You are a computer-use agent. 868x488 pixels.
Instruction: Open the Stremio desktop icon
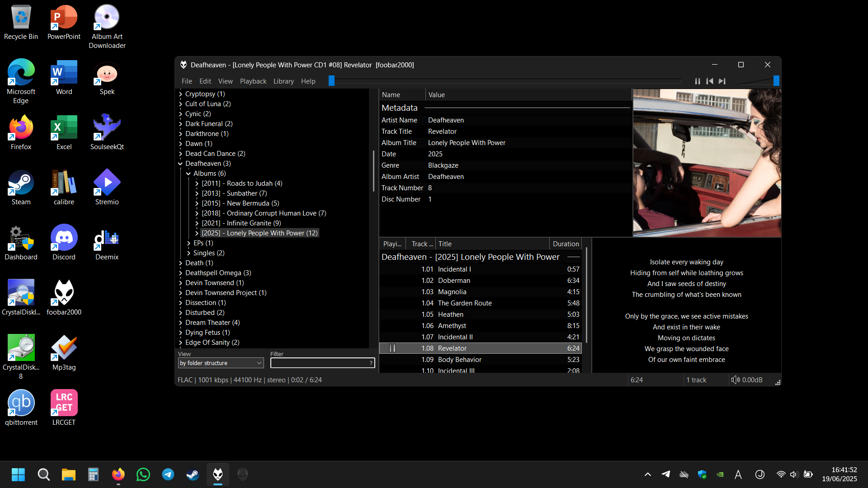click(107, 187)
